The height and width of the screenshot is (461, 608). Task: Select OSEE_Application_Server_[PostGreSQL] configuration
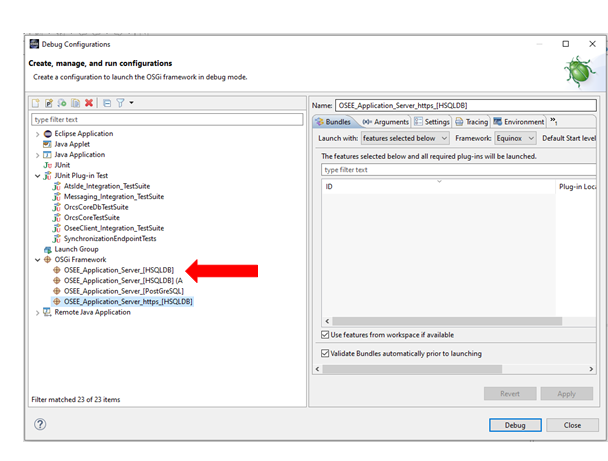coord(124,291)
